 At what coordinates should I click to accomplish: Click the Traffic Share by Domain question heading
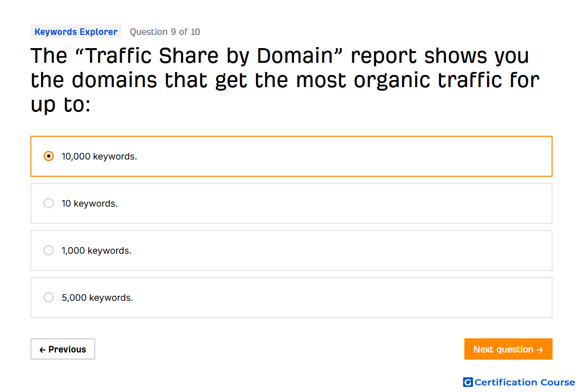coord(285,80)
